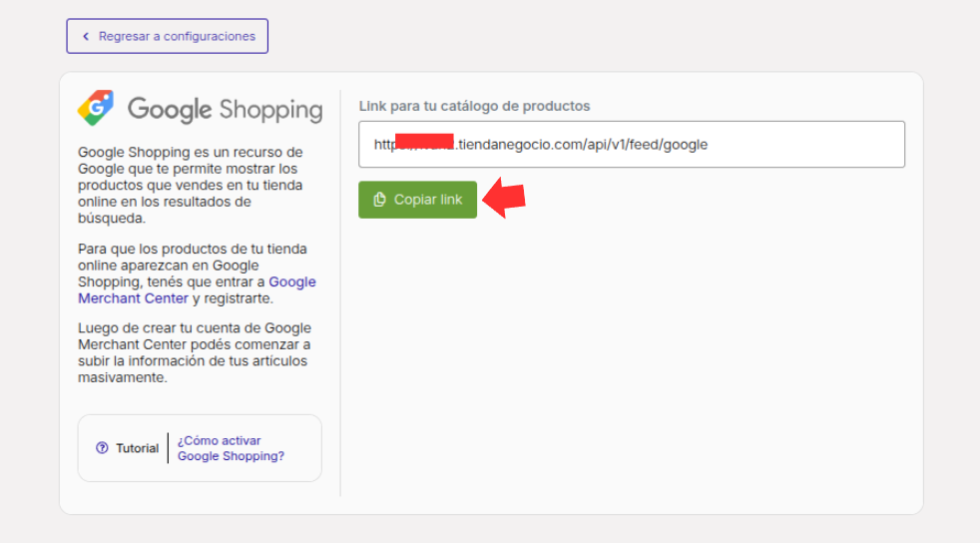The height and width of the screenshot is (543, 980).
Task: Click the Google Shopping logo icon
Action: tap(96, 108)
